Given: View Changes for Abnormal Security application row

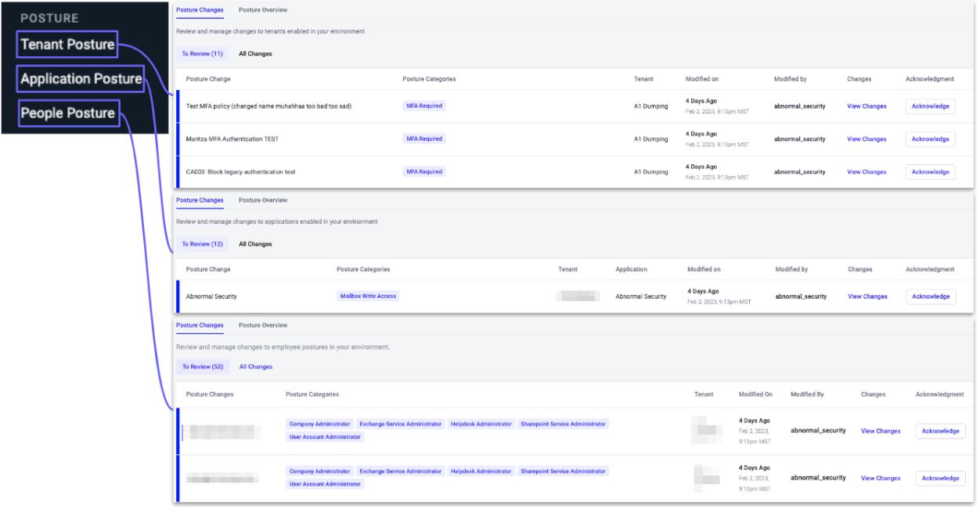Looking at the screenshot, I should (867, 296).
